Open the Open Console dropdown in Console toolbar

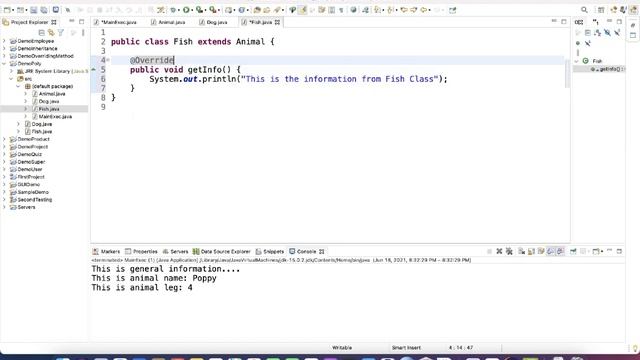pyautogui.click(x=602, y=252)
